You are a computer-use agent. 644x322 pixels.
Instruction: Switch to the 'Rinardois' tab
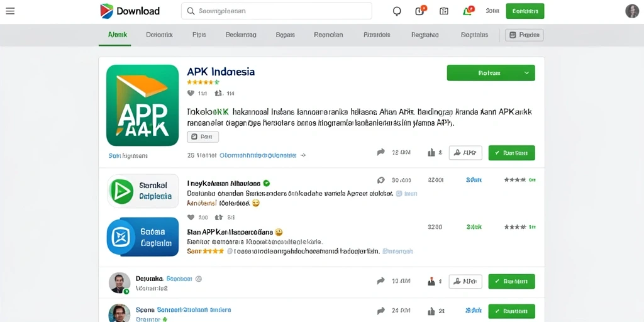pos(377,35)
